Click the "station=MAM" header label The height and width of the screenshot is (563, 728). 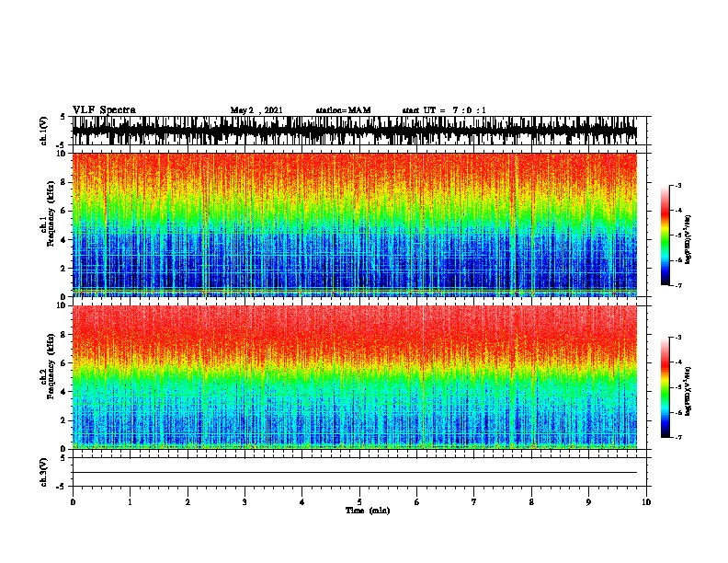[x=343, y=110]
